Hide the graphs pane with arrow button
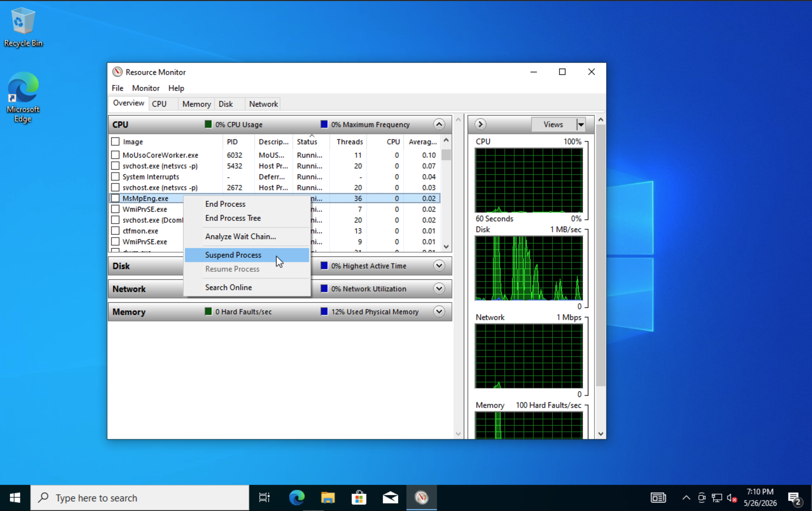812x511 pixels. [x=481, y=124]
